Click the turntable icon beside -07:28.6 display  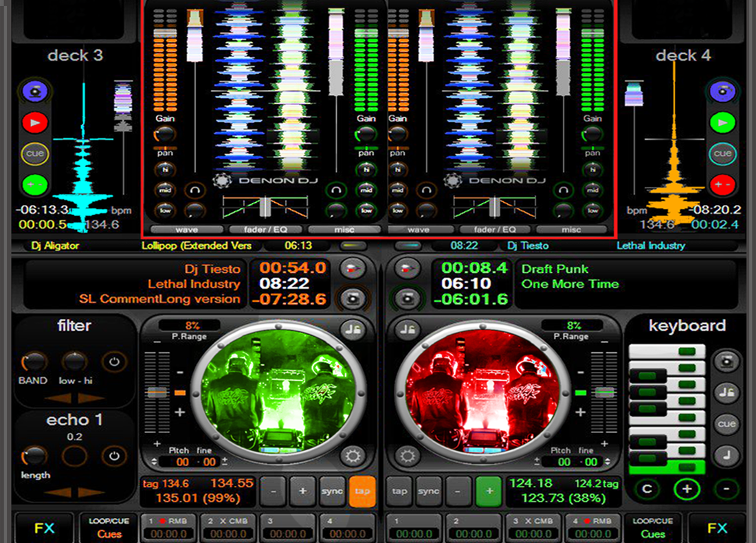point(353,299)
